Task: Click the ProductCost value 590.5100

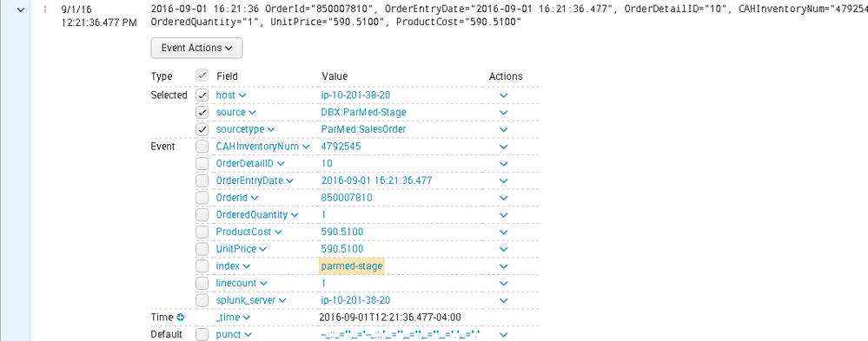Action: pos(342,233)
